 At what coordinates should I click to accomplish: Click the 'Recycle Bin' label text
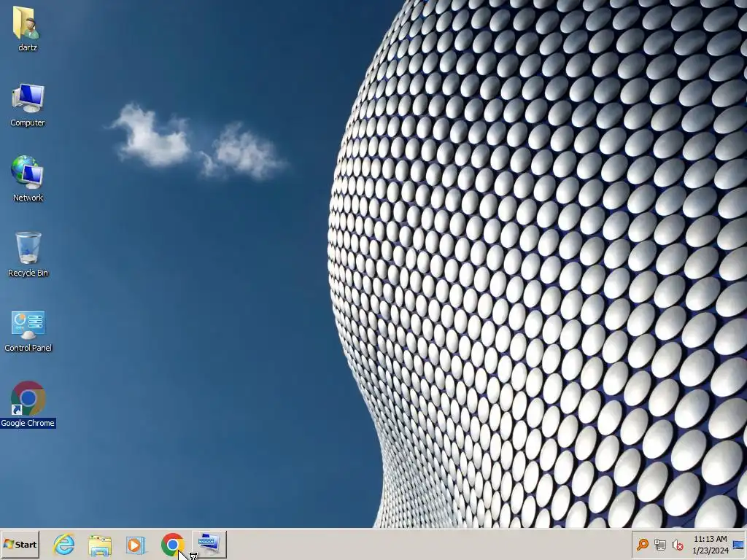28,273
